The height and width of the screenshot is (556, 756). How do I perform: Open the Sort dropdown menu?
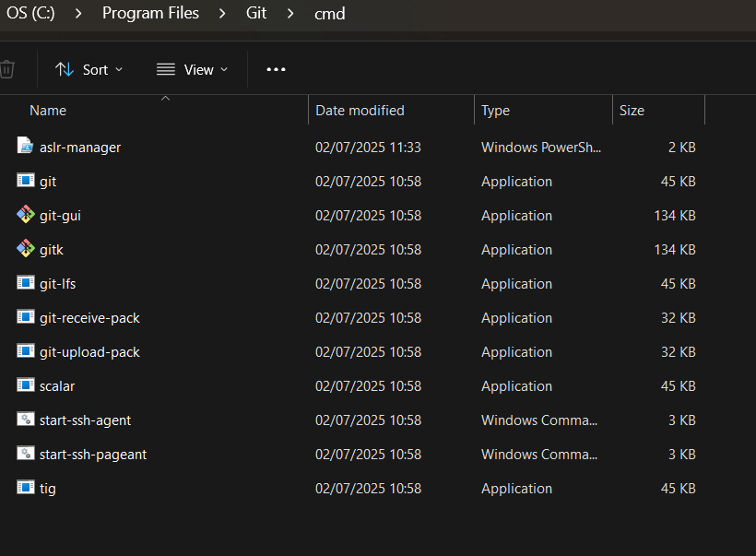(89, 69)
